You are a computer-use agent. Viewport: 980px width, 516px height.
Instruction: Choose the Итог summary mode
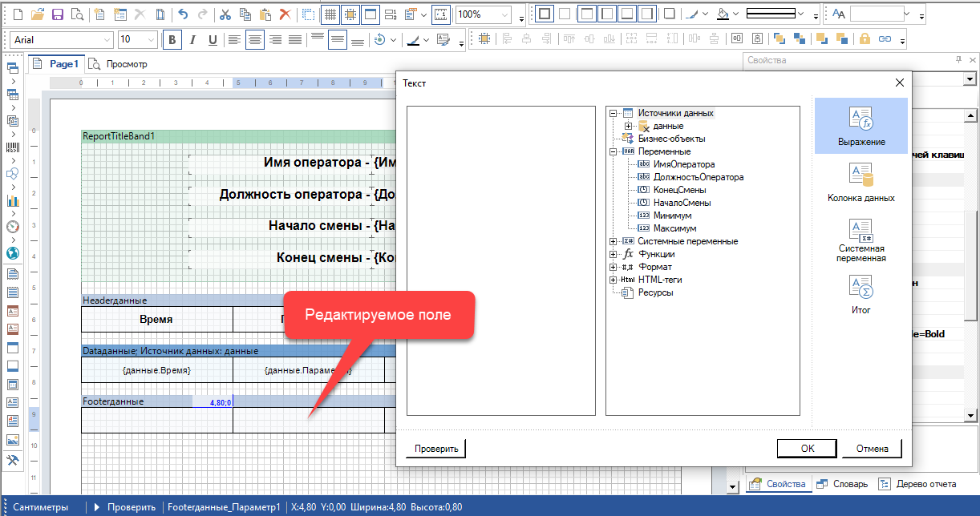click(861, 294)
